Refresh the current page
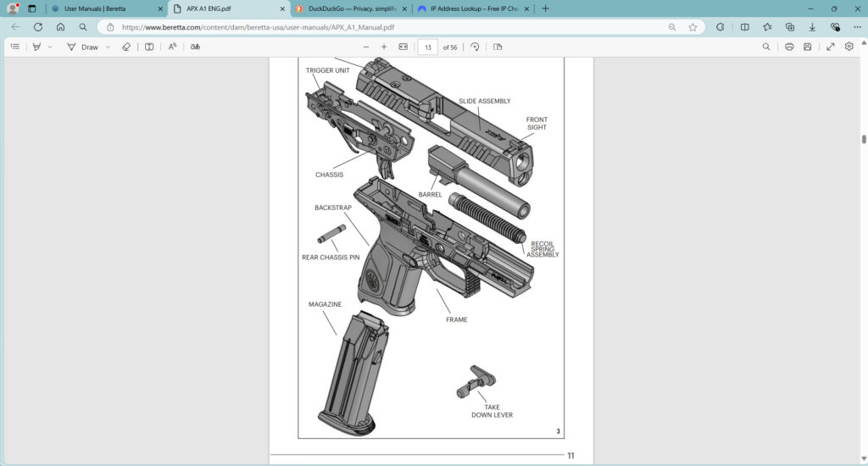 (38, 26)
